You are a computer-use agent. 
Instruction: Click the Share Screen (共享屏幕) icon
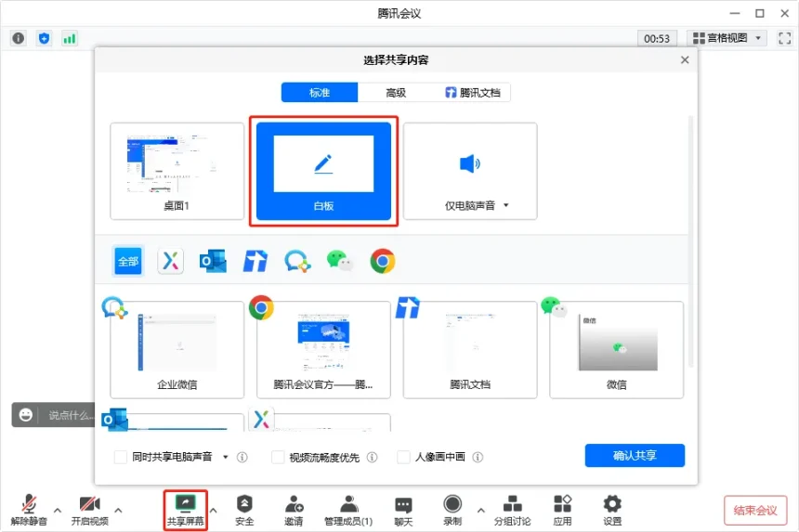(x=186, y=504)
